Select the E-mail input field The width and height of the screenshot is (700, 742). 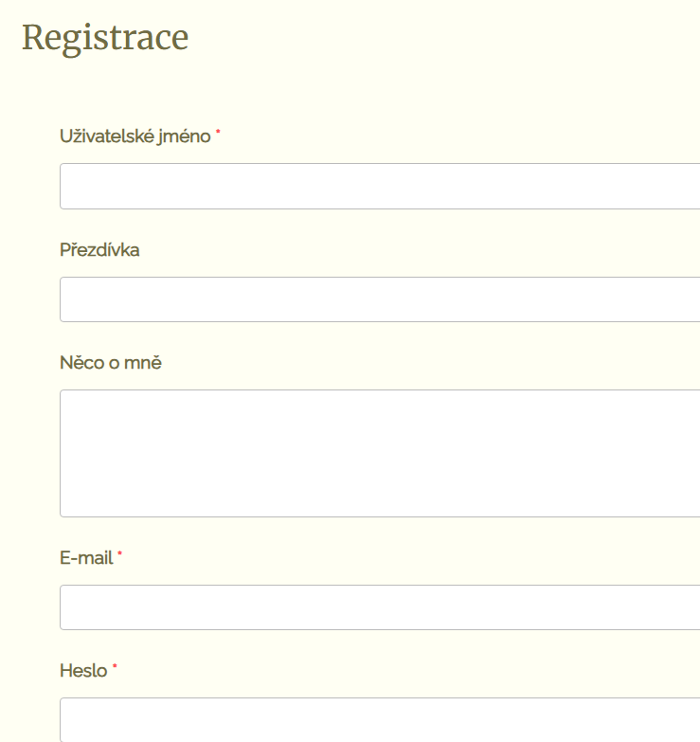379,607
